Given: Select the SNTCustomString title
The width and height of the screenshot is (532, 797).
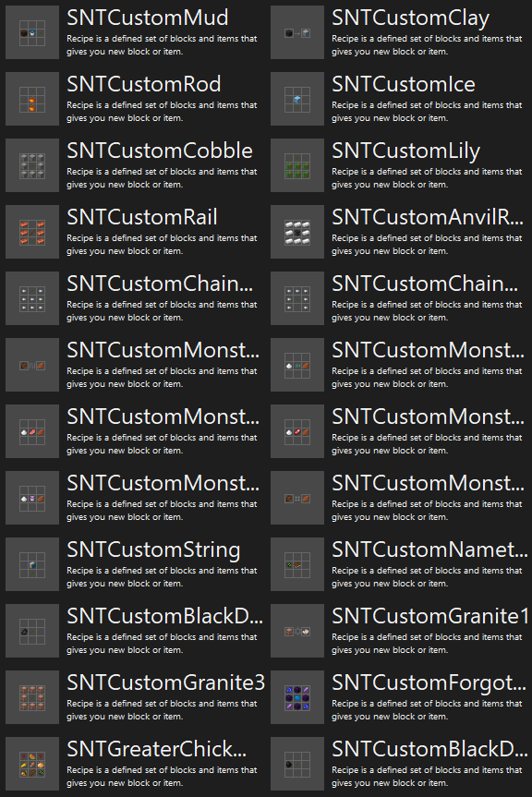Looking at the screenshot, I should [153, 550].
